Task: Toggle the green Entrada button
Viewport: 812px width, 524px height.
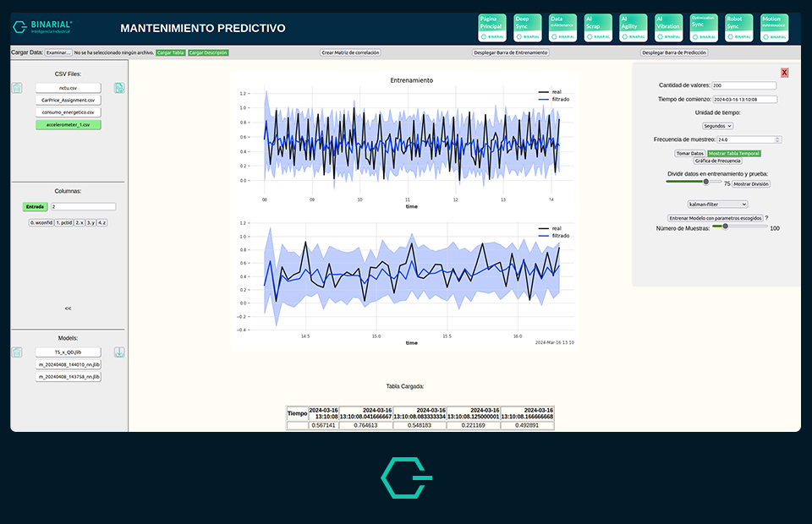Action: 36,206
